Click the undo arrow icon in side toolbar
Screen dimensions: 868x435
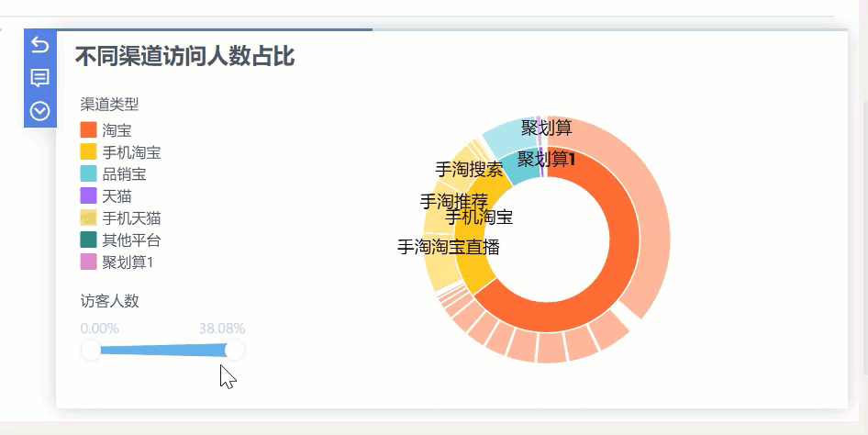(39, 44)
